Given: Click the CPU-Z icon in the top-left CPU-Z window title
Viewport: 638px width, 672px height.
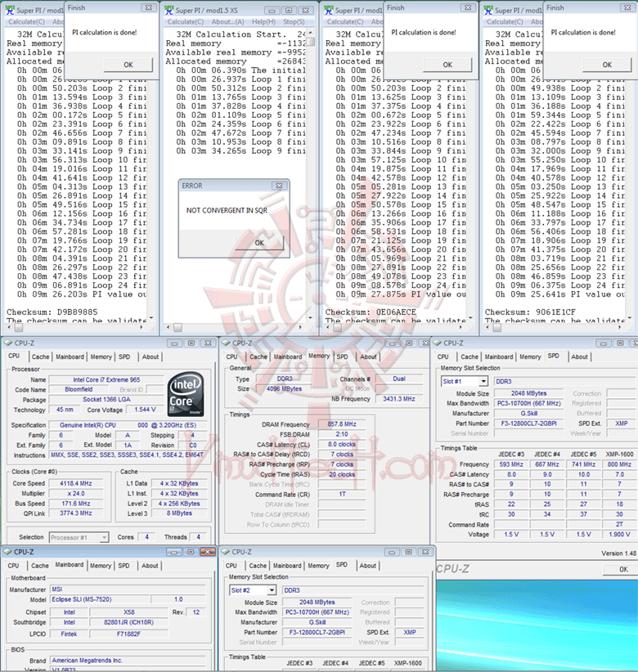Looking at the screenshot, I should (7, 343).
